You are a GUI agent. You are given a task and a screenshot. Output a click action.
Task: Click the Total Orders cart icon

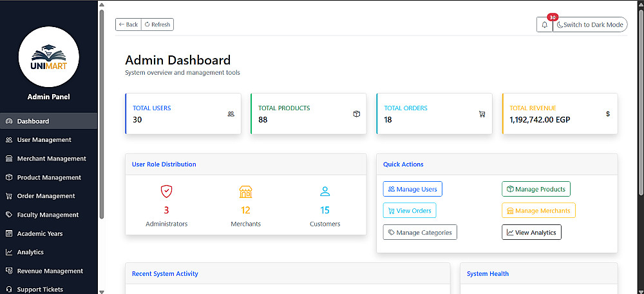click(482, 114)
